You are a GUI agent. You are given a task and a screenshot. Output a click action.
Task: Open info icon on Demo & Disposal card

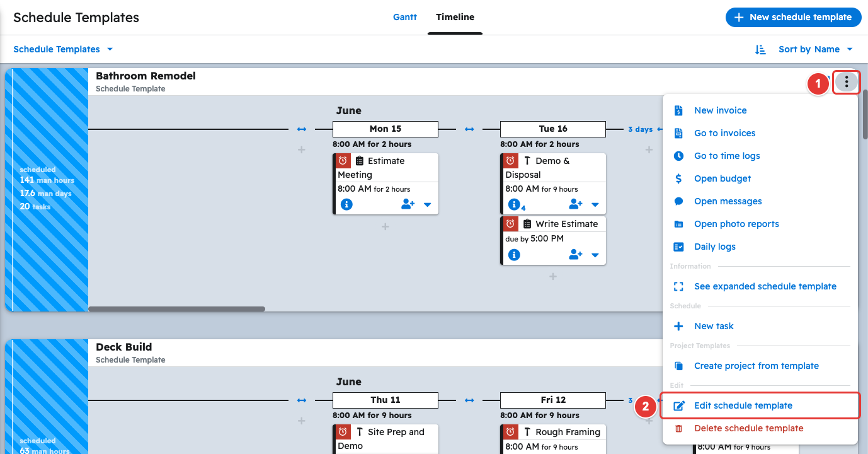click(x=514, y=204)
